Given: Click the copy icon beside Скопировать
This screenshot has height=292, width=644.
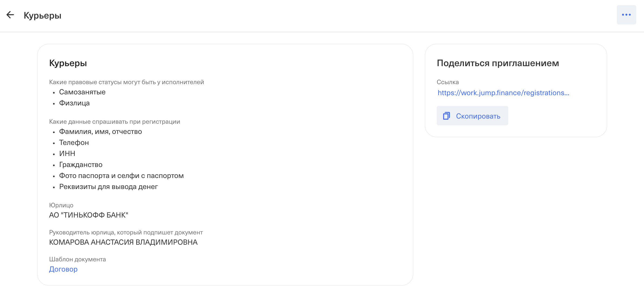Looking at the screenshot, I should click(x=446, y=116).
